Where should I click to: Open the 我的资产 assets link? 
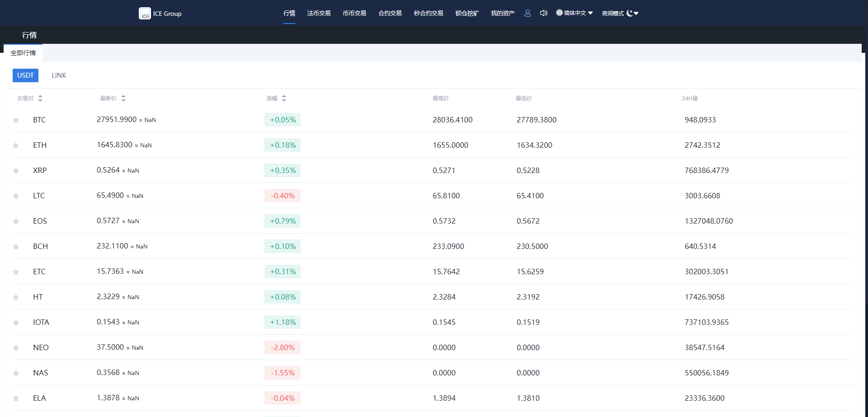point(503,13)
